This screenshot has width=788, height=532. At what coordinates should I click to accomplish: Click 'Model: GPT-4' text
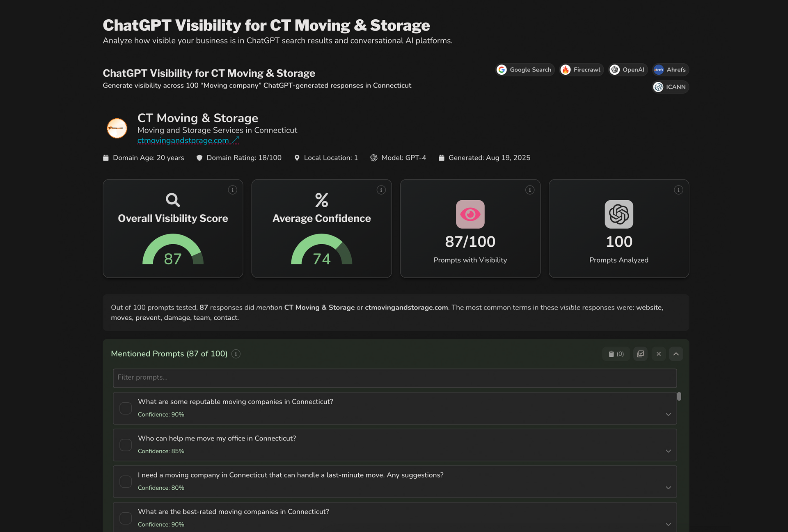(403, 158)
